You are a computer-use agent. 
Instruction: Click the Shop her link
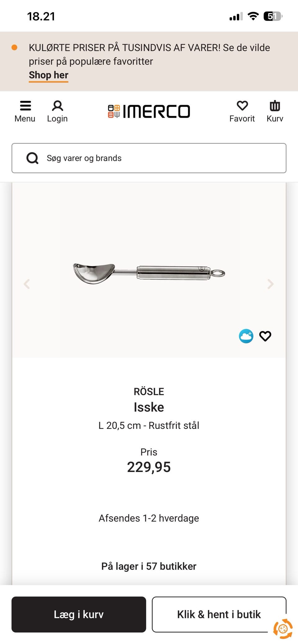click(x=48, y=75)
